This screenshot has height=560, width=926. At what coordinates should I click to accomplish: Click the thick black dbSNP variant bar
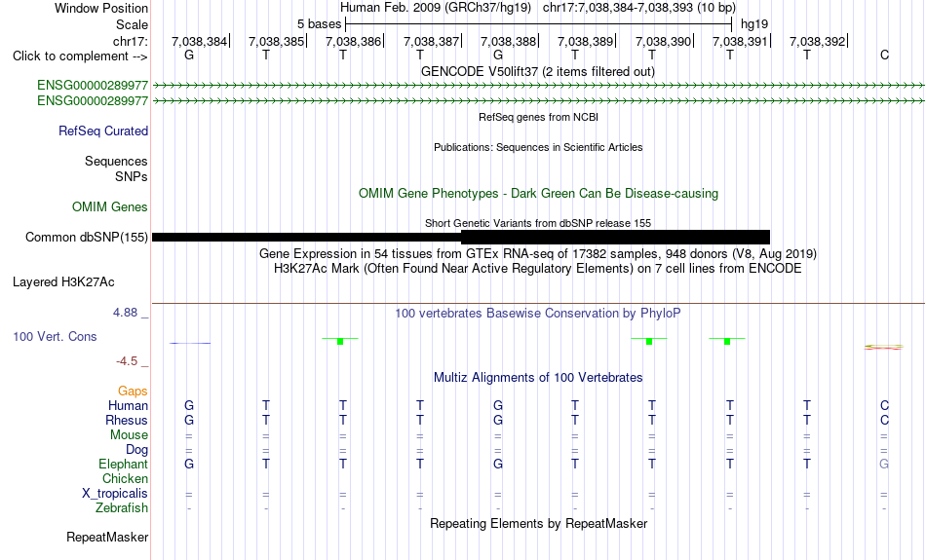[x=615, y=238]
